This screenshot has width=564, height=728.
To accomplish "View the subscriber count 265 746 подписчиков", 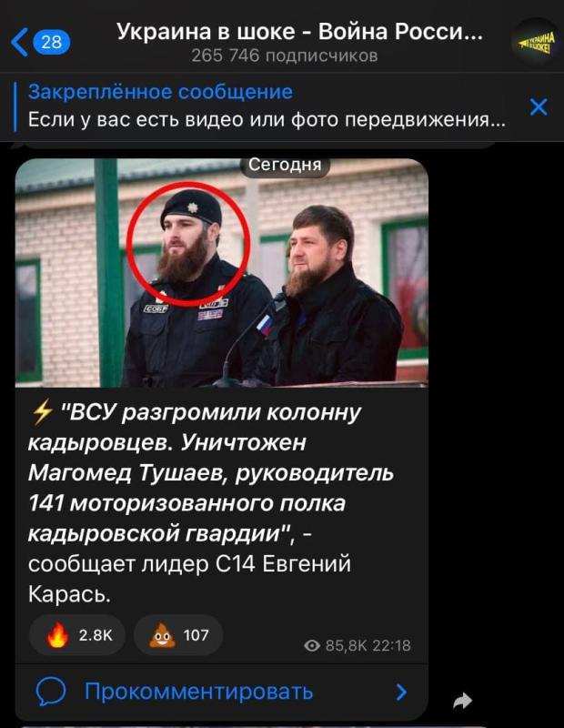I will pyautogui.click(x=285, y=56).
